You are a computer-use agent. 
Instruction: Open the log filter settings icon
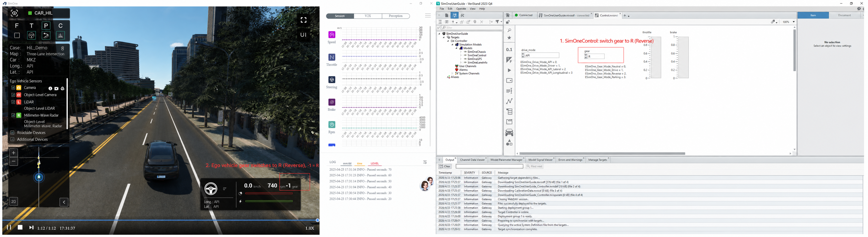(425, 162)
